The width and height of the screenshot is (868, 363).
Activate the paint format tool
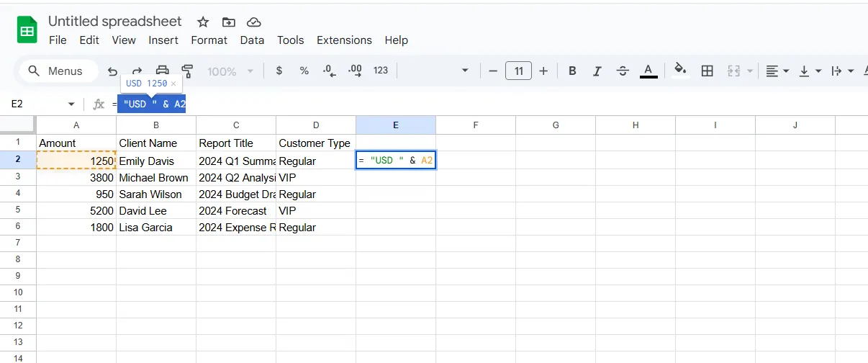(188, 71)
